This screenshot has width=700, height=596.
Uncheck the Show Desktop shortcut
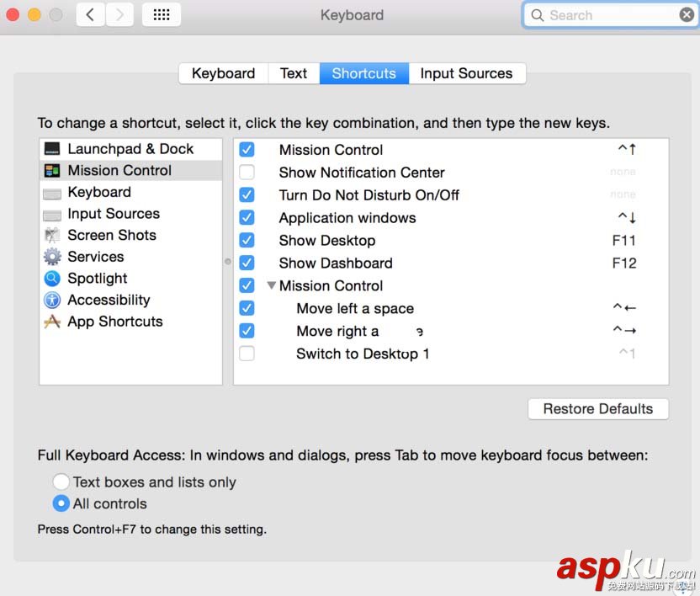247,241
